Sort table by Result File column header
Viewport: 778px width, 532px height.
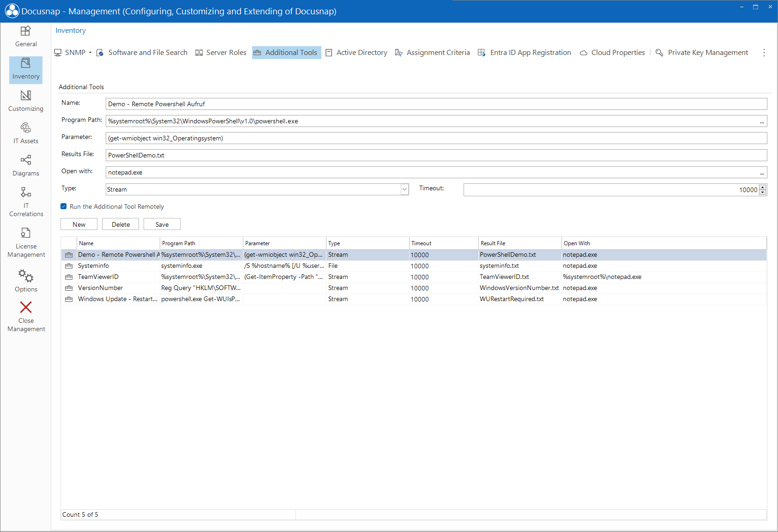click(x=520, y=243)
